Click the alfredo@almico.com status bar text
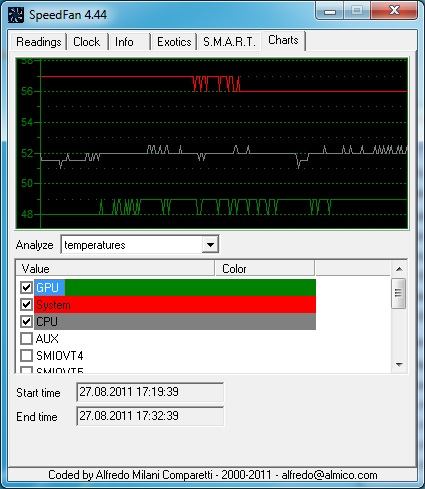The height and width of the screenshot is (489, 425). coord(329,475)
